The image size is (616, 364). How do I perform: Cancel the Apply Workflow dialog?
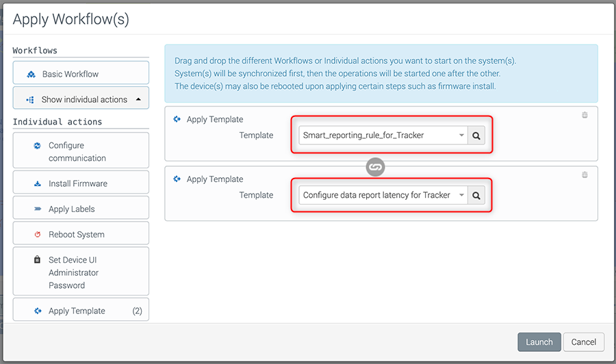[584, 342]
